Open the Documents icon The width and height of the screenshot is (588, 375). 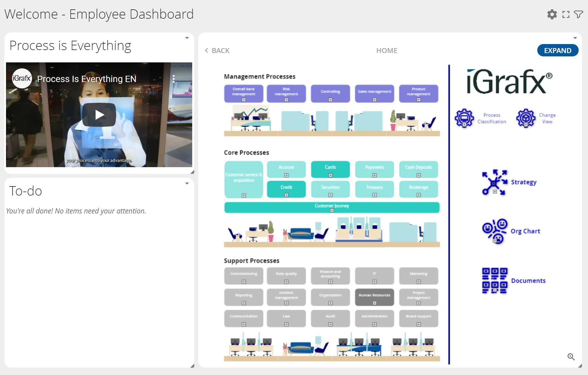pyautogui.click(x=495, y=281)
